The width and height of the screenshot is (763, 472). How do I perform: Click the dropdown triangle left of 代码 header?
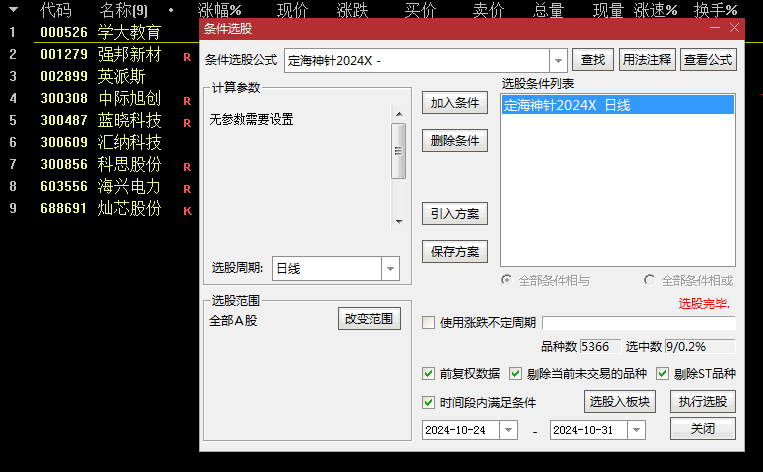pyautogui.click(x=13, y=10)
